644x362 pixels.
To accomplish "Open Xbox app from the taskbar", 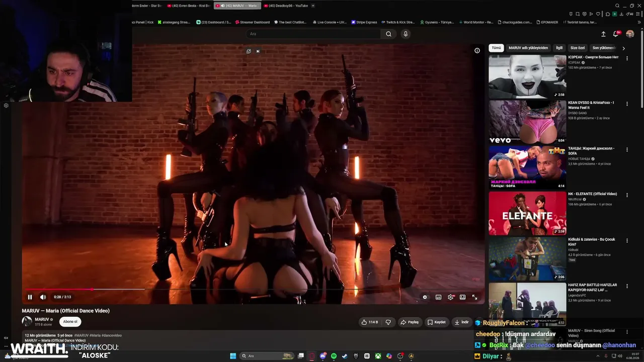I will [378, 356].
